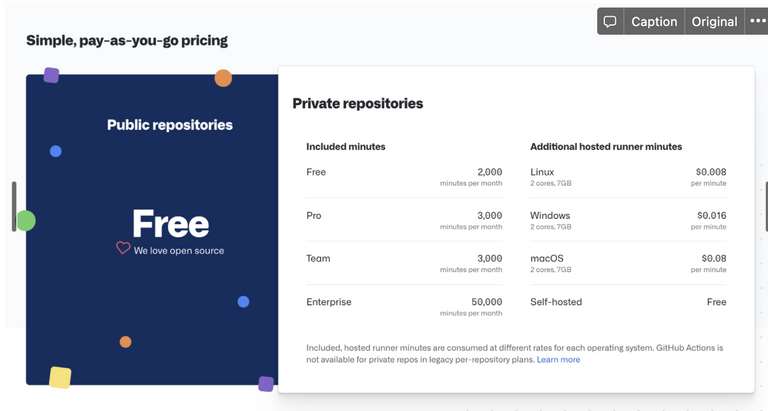Click the comment speech bubble icon
Viewport: 768px width, 411px height.
click(610, 22)
